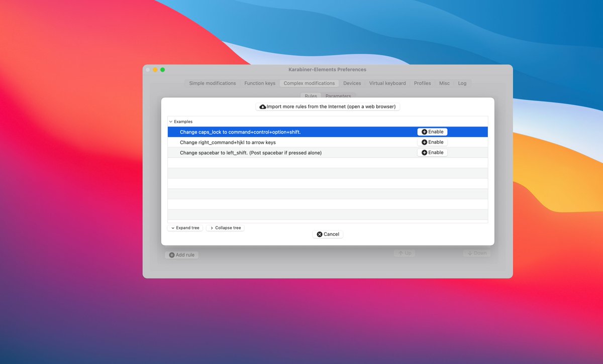
Task: Switch to the Profiles tab
Action: 422,83
